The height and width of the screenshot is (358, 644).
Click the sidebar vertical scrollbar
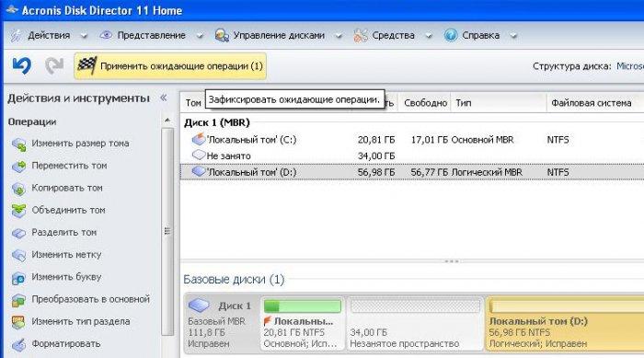167,231
